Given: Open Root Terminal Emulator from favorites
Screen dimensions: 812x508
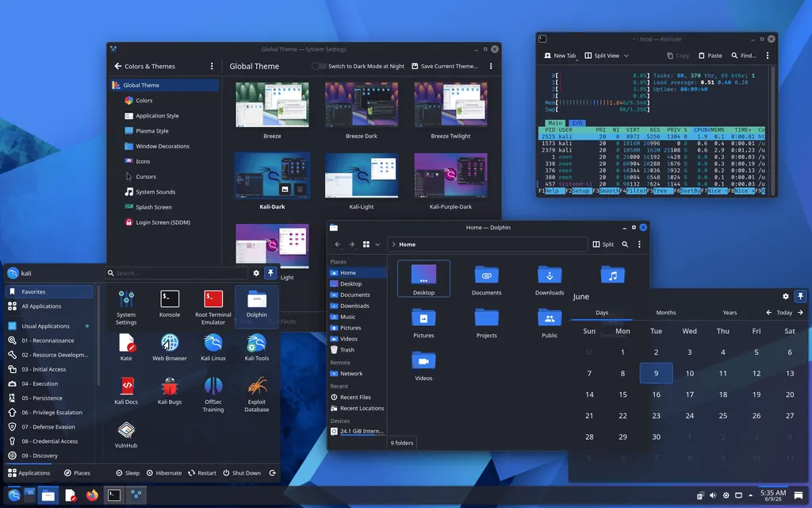Looking at the screenshot, I should [x=213, y=307].
